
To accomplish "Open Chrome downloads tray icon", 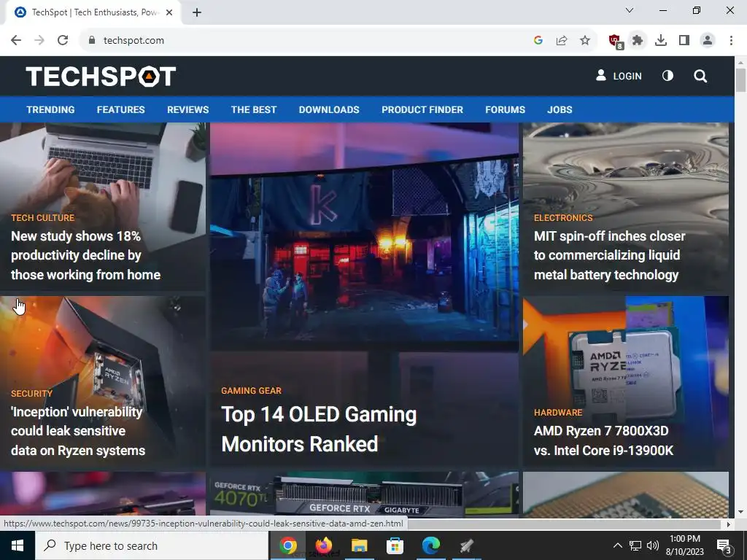I will click(x=661, y=41).
